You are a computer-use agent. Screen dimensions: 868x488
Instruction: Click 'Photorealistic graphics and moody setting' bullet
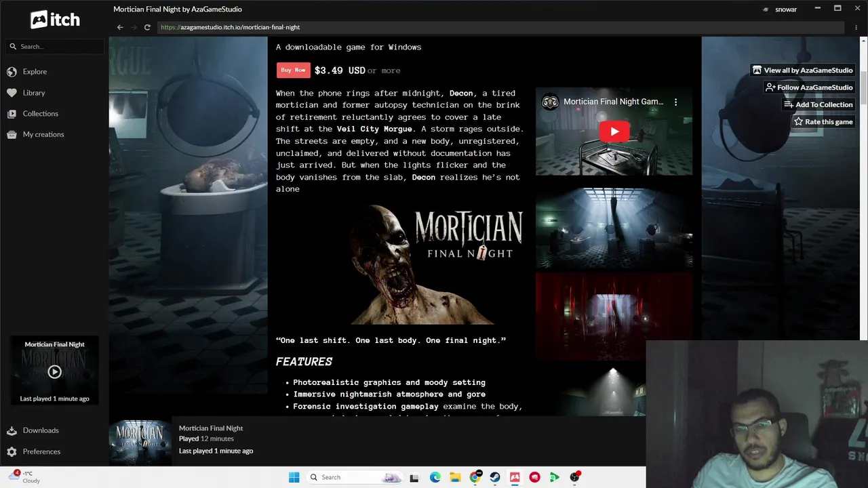[389, 382]
